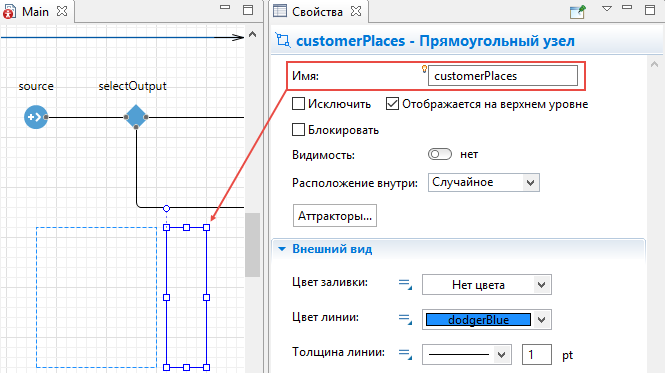
Task: Toggle the Видимость switch
Action: [440, 154]
